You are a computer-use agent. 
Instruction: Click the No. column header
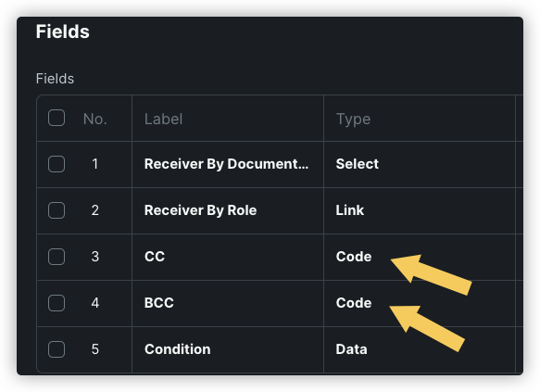95,120
